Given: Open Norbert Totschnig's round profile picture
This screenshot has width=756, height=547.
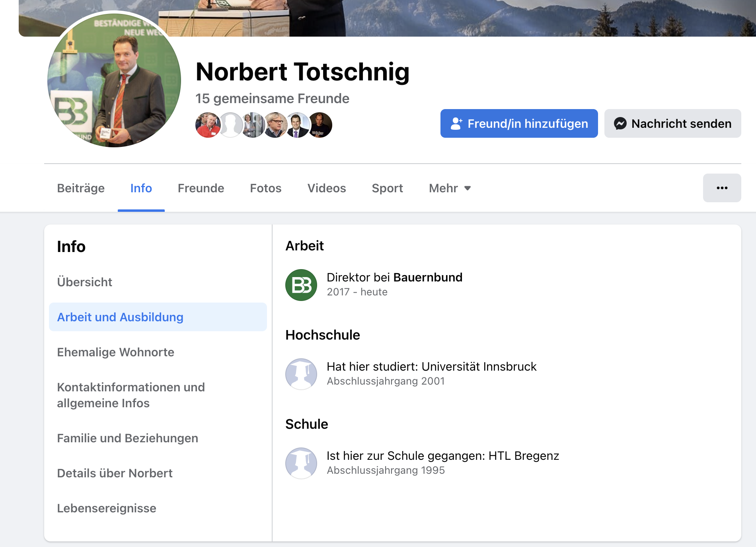Looking at the screenshot, I should (x=114, y=80).
